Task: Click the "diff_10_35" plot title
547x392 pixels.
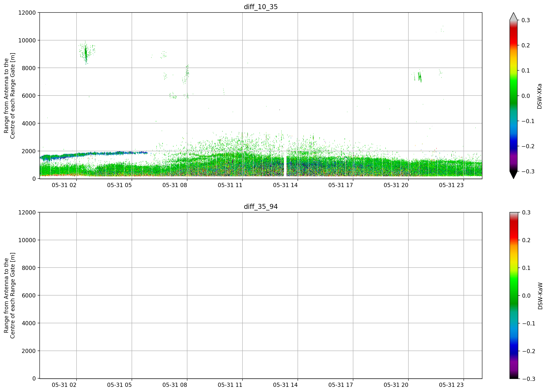Action: 261,7
